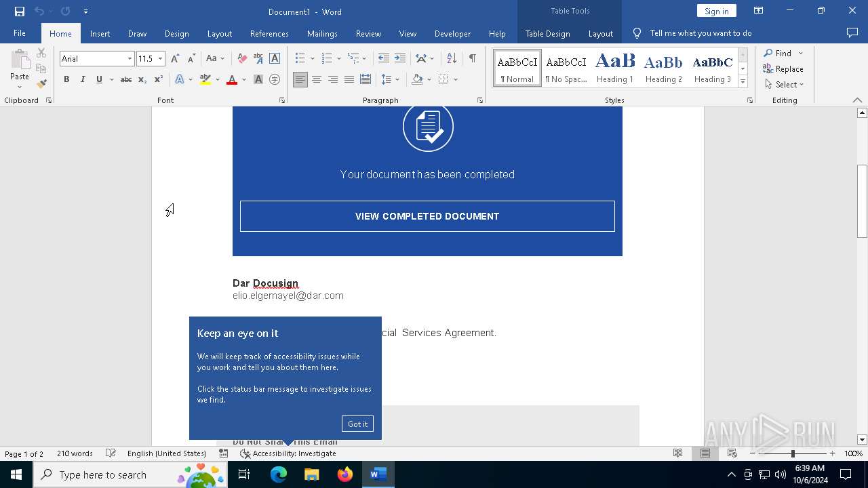Click the Cut scissors icon
This screenshot has width=868, height=488.
click(x=41, y=53)
